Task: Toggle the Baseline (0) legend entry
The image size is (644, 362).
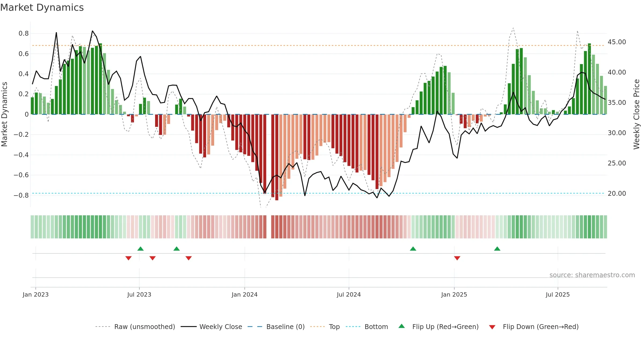Action: point(276,327)
